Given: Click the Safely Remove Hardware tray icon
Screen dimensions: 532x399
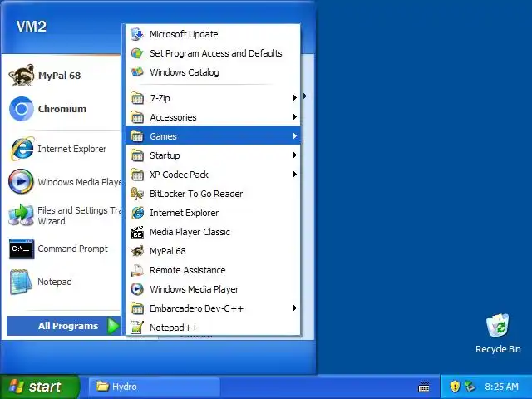Looking at the screenshot, I should click(x=470, y=387).
